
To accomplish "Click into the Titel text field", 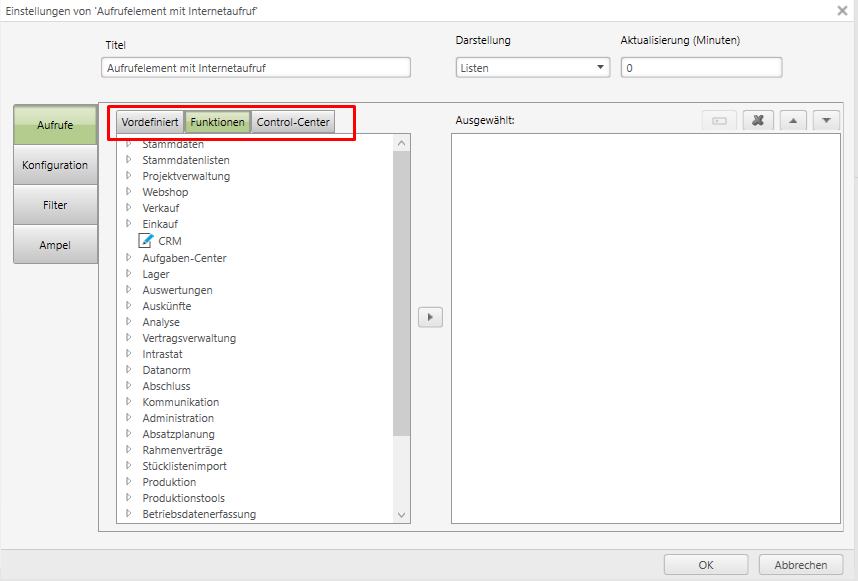I will coord(256,68).
